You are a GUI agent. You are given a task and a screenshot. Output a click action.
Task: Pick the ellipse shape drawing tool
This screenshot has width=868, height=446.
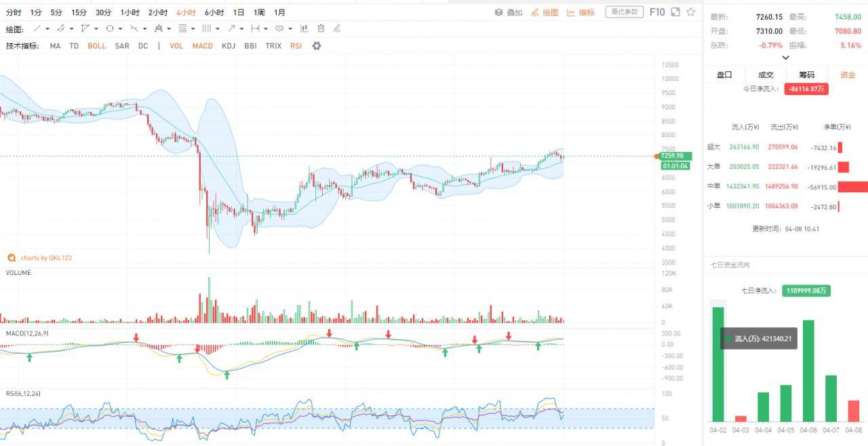point(110,29)
